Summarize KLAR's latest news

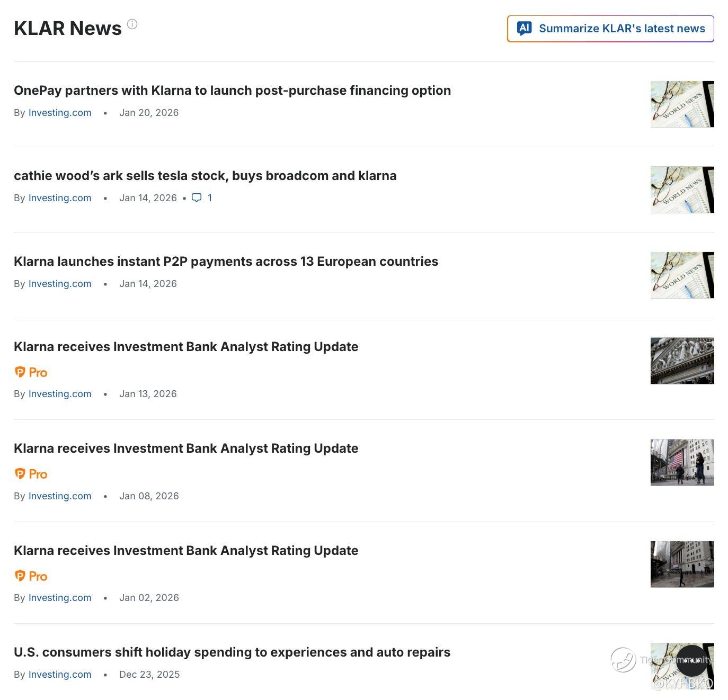(x=610, y=29)
